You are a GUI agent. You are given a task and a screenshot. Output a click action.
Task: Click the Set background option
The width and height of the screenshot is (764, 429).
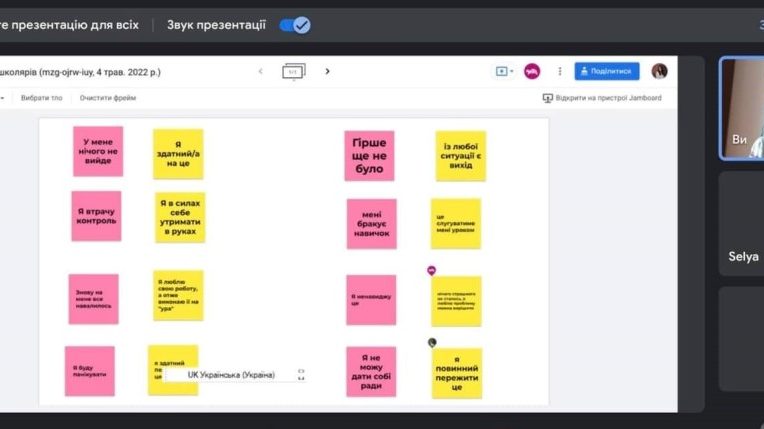[x=41, y=98]
